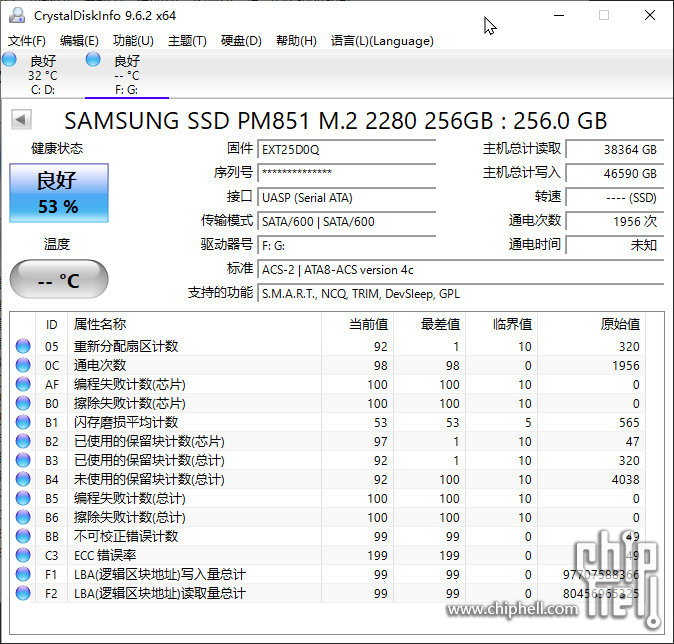
Task: Click the 临界值 column header
Action: pos(501,324)
